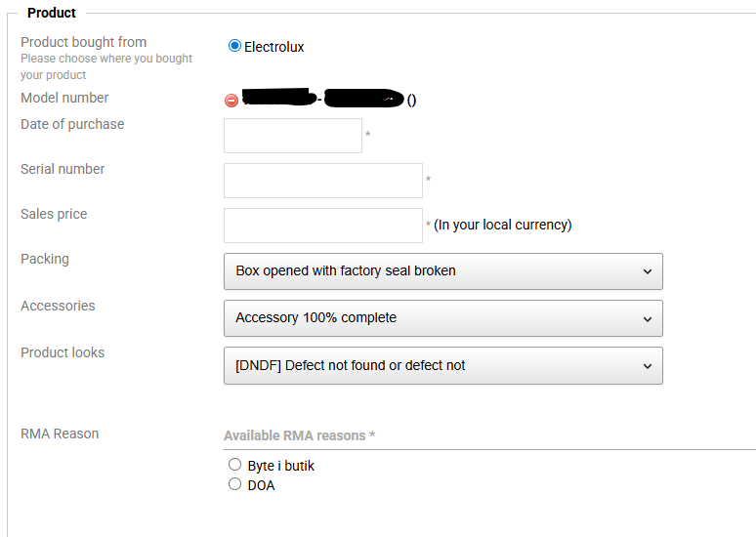Click the "Date of purchase" label text
756x537 pixels.
pyautogui.click(x=72, y=124)
